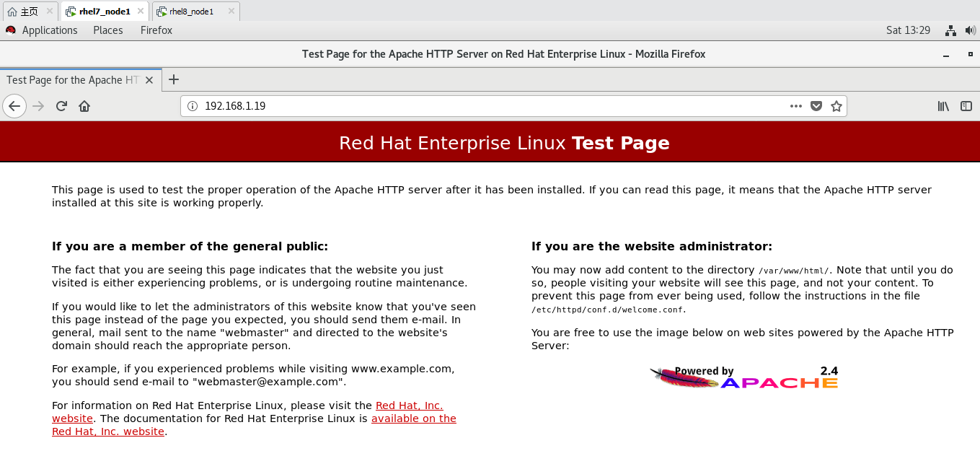Open page actions three-dot menu
980x469 pixels.
point(796,106)
